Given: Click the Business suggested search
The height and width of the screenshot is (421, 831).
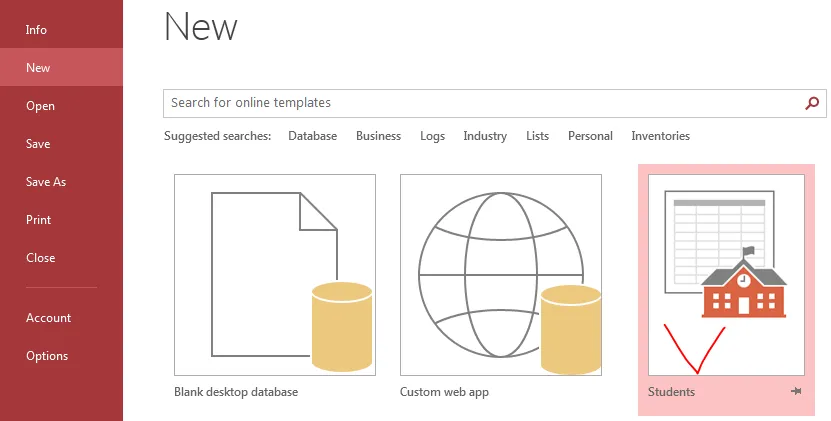Looking at the screenshot, I should (x=378, y=136).
